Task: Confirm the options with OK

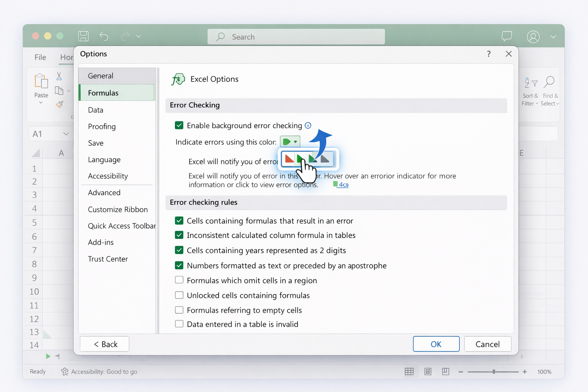Action: (x=436, y=344)
